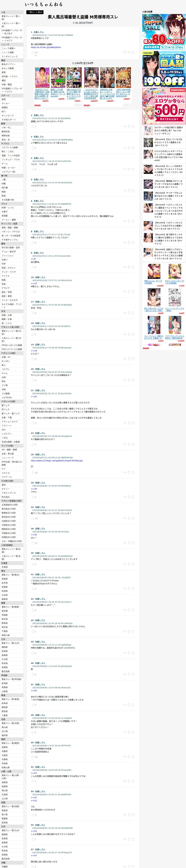Follow the >>29 anchor in post 30

(x=34, y=489)
